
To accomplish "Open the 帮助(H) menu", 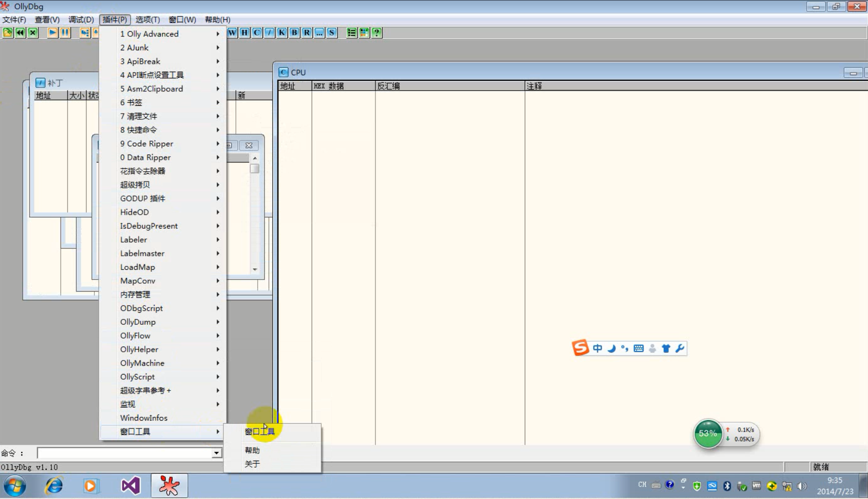I will [x=217, y=20].
